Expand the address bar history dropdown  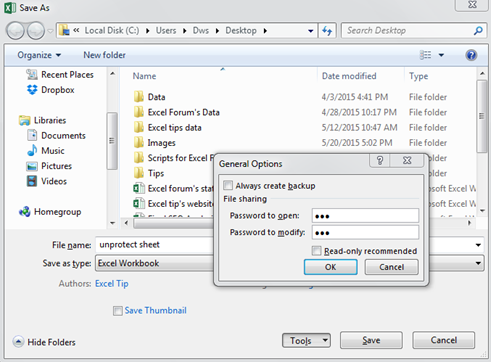310,31
